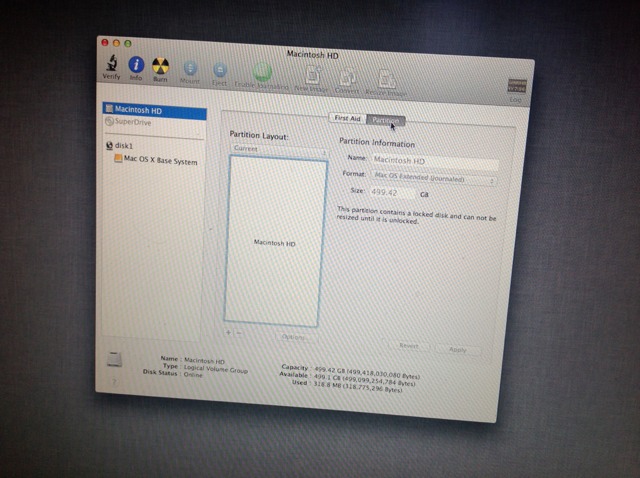Screen dimensions: 640x478
Task: Open the Format dropdown menu
Action: coord(433,178)
